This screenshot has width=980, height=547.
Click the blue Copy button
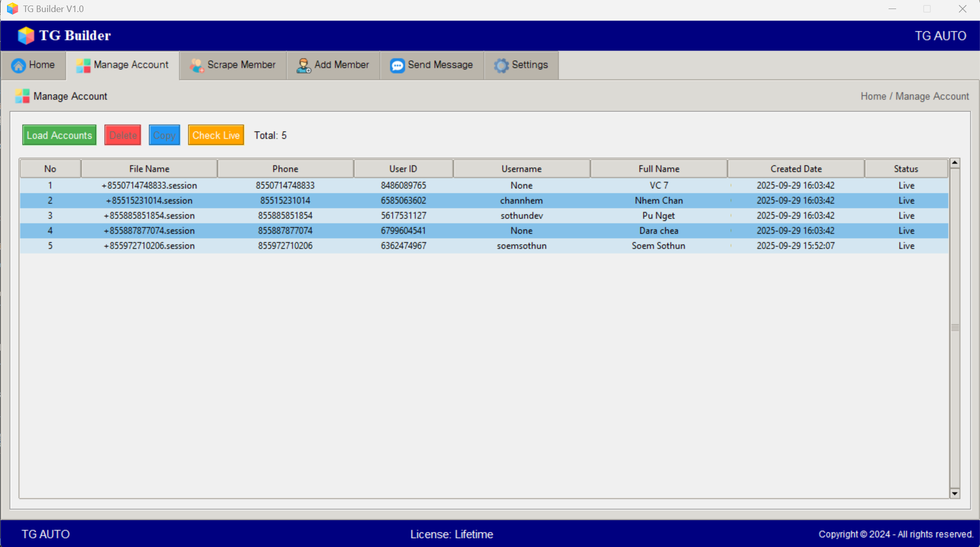164,135
